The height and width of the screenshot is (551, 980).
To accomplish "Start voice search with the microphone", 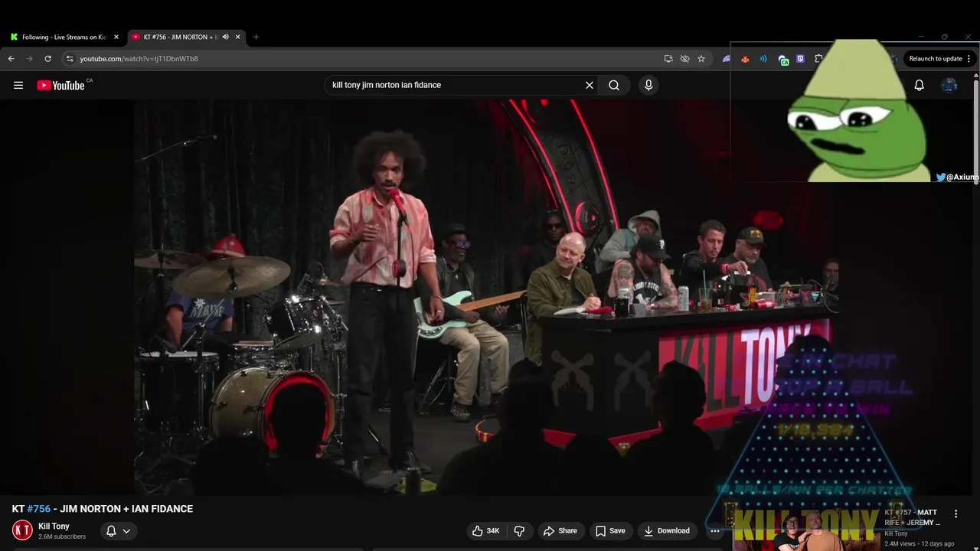I will [x=648, y=85].
